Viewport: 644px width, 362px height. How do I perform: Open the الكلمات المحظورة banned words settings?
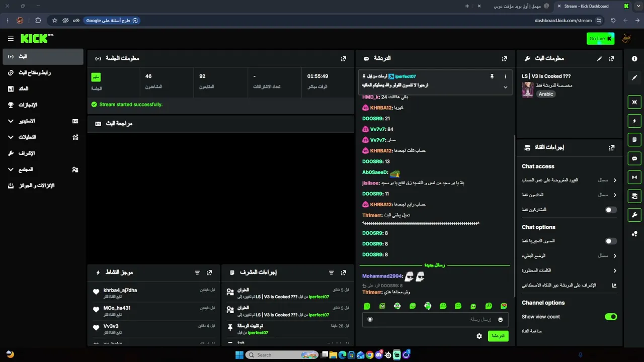tap(570, 270)
